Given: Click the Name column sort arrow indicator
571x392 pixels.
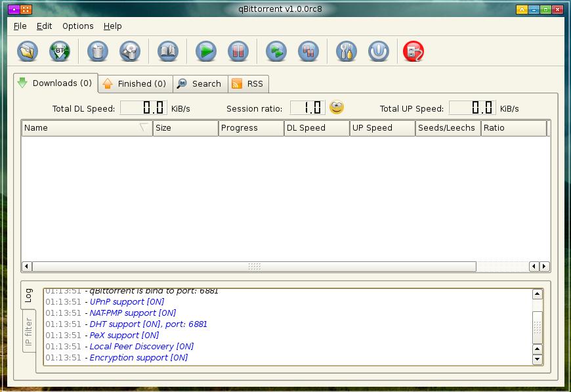Looking at the screenshot, I should tap(144, 127).
